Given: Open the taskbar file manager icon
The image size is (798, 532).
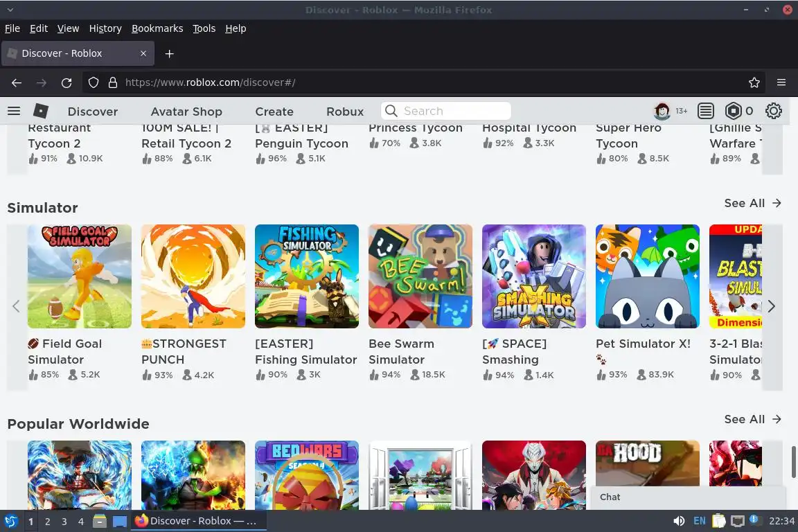Looking at the screenshot, I should click(100, 522).
